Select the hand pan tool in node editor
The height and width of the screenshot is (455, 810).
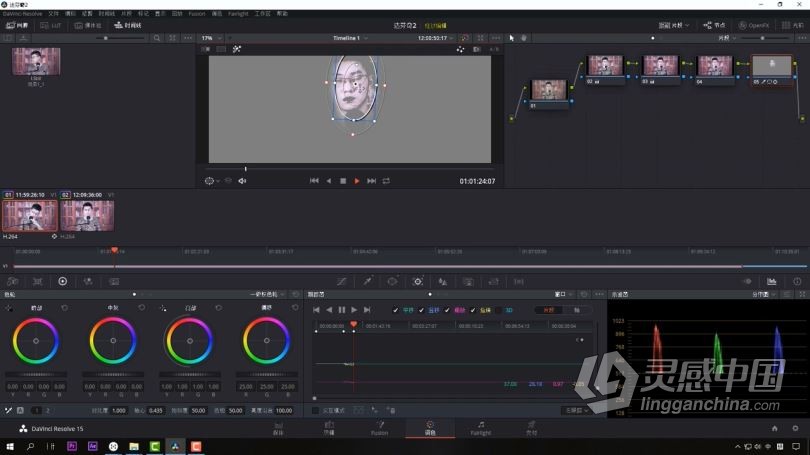tap(524, 38)
